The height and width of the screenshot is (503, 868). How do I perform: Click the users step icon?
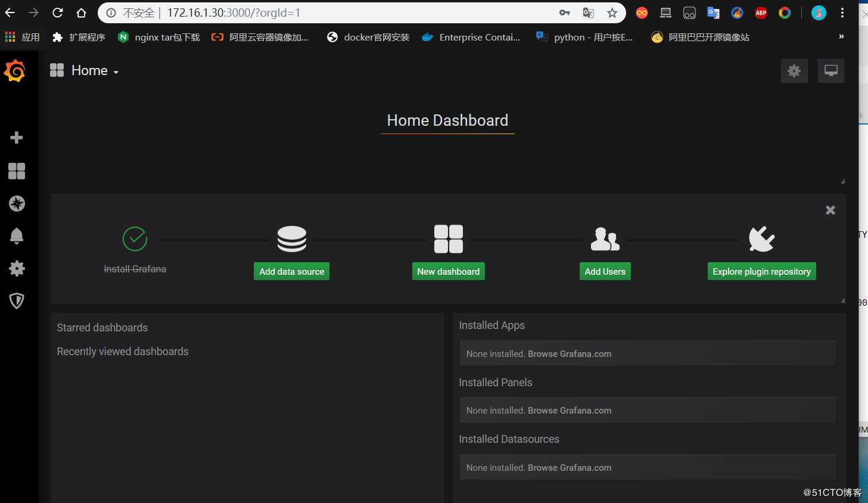click(x=605, y=239)
